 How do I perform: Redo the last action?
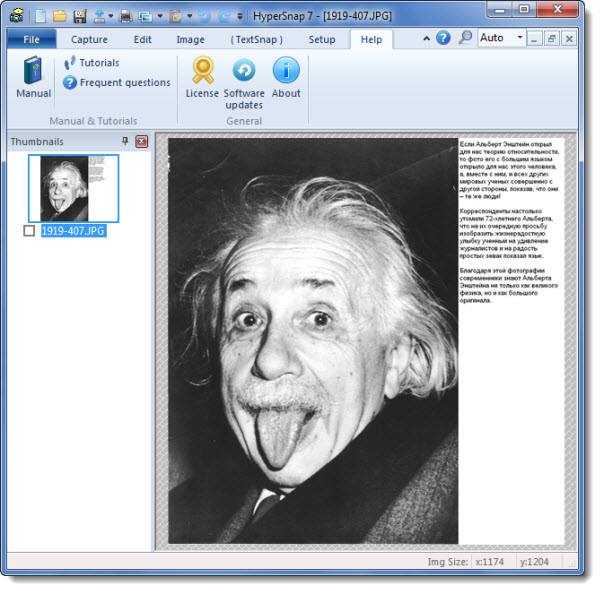pos(224,16)
